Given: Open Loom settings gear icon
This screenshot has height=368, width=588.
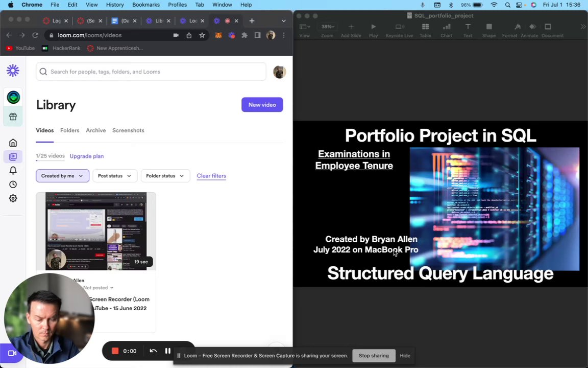Looking at the screenshot, I should pos(13,198).
